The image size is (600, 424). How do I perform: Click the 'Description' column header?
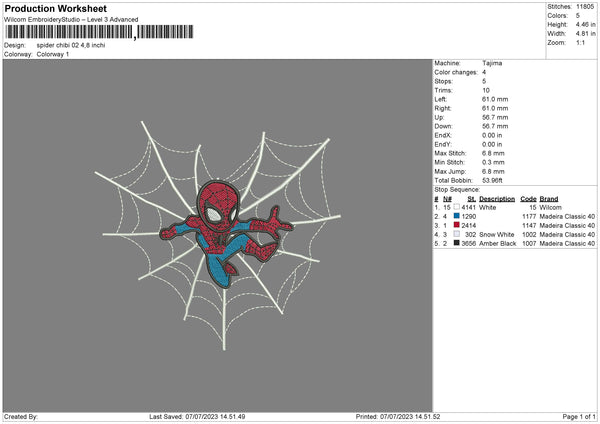[x=497, y=199]
